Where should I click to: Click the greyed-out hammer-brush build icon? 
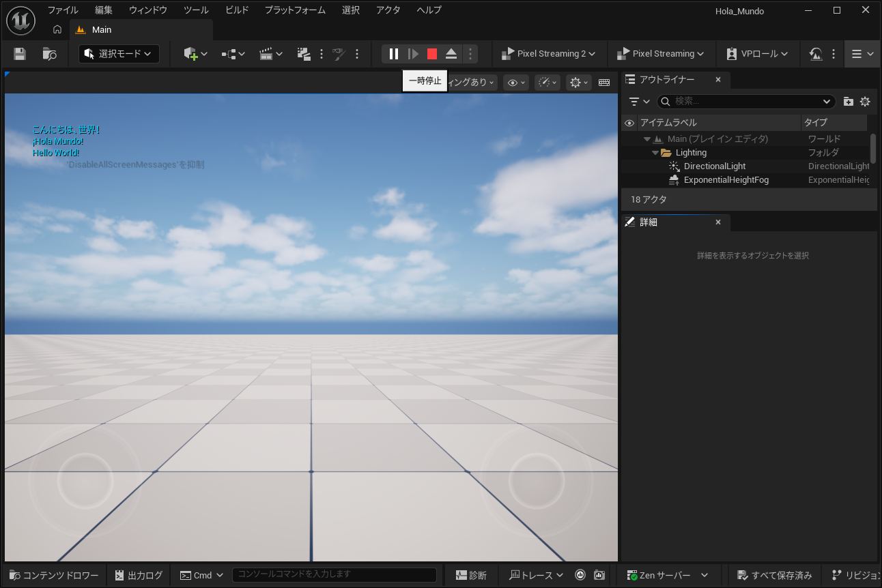point(339,54)
